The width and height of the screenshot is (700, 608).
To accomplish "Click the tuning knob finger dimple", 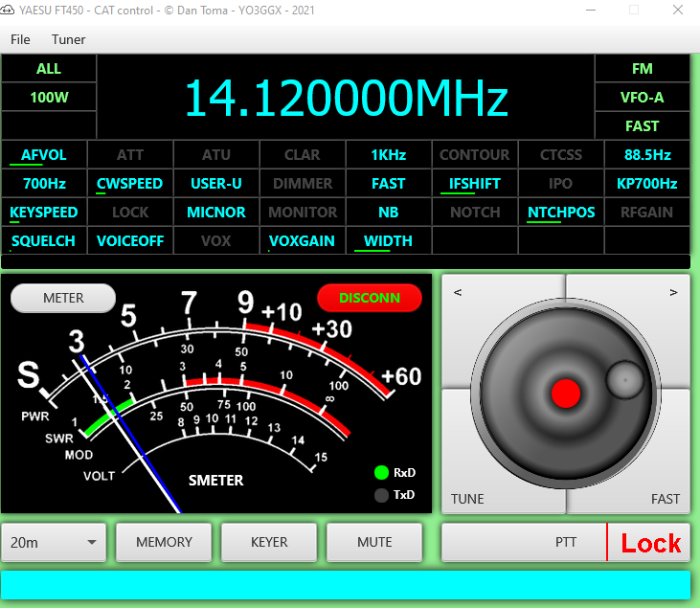I will pos(625,380).
